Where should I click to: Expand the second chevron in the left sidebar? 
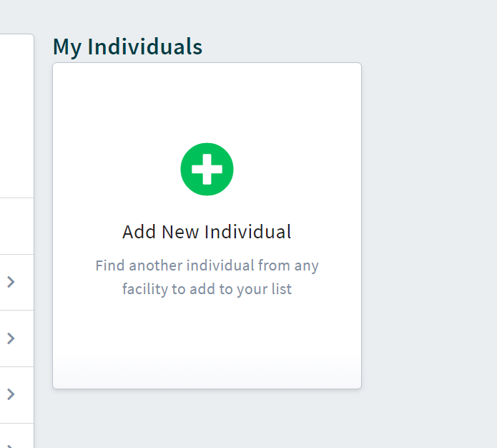coord(11,338)
